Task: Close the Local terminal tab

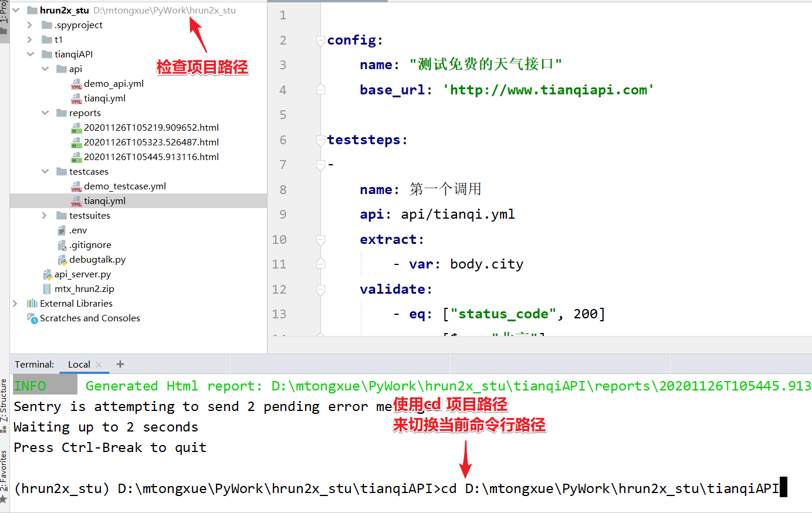Action: click(x=99, y=365)
